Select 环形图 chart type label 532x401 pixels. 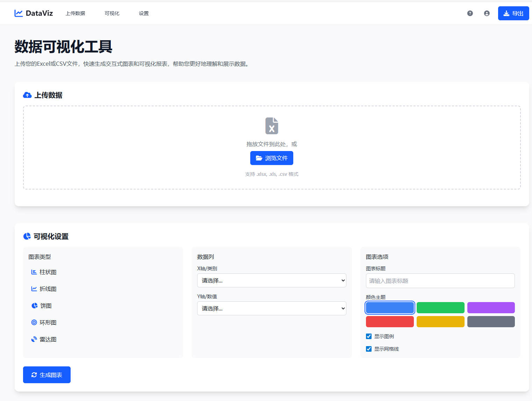click(48, 322)
